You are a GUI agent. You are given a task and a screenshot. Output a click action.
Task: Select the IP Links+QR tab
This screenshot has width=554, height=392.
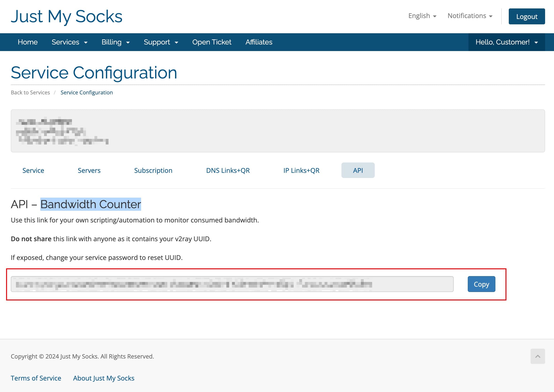301,170
